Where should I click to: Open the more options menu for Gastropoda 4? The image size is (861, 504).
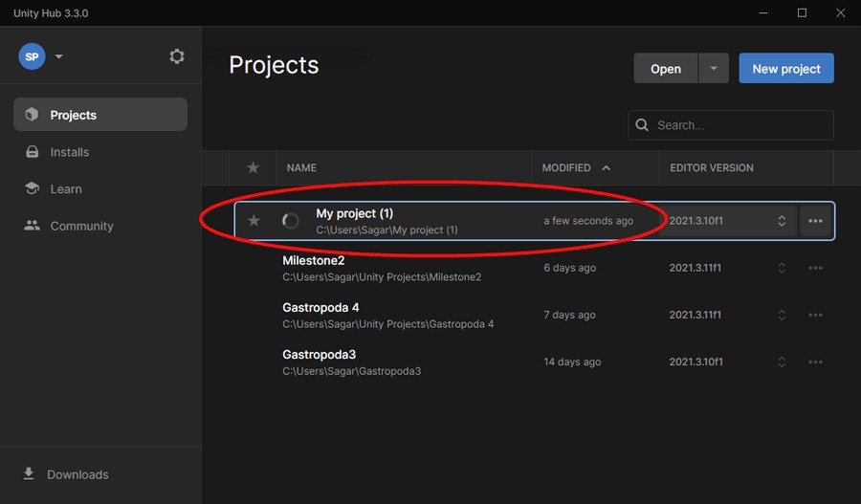(x=815, y=316)
